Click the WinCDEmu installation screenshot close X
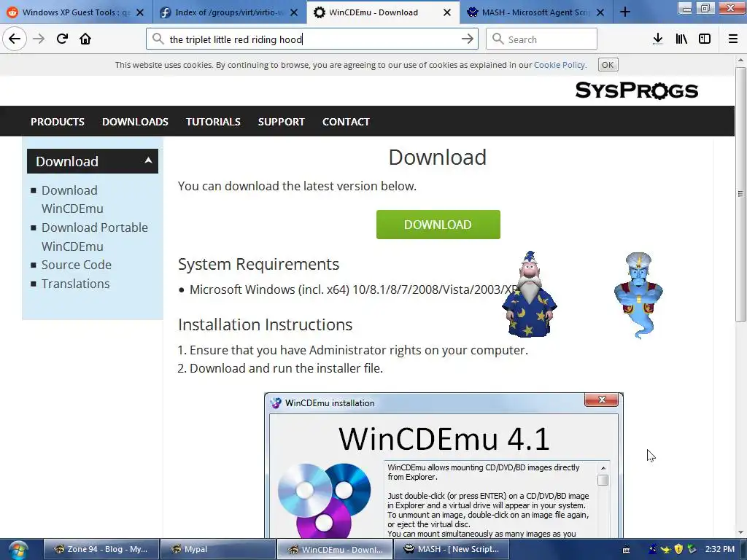Image resolution: width=747 pixels, height=560 pixels. click(x=602, y=400)
